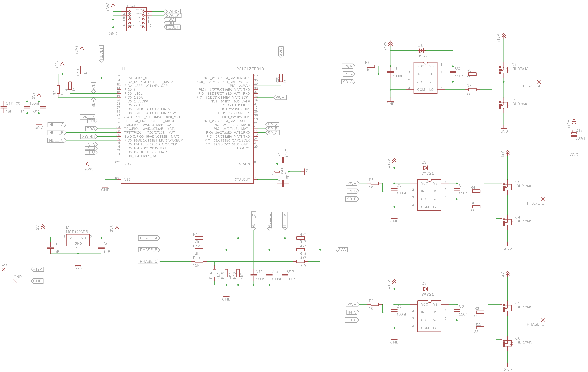Screen dimensions: 588x372
Task: Click the RESET/PIO0_0 pin name
Action: pos(136,78)
